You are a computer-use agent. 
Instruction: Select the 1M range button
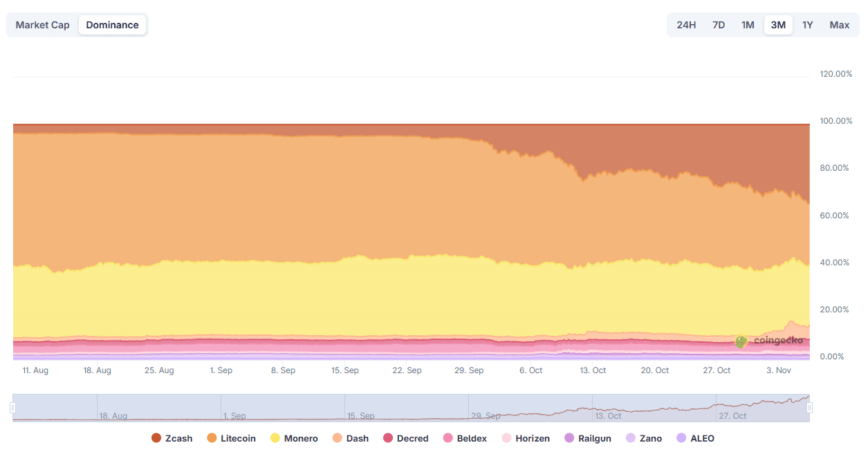pyautogui.click(x=748, y=25)
